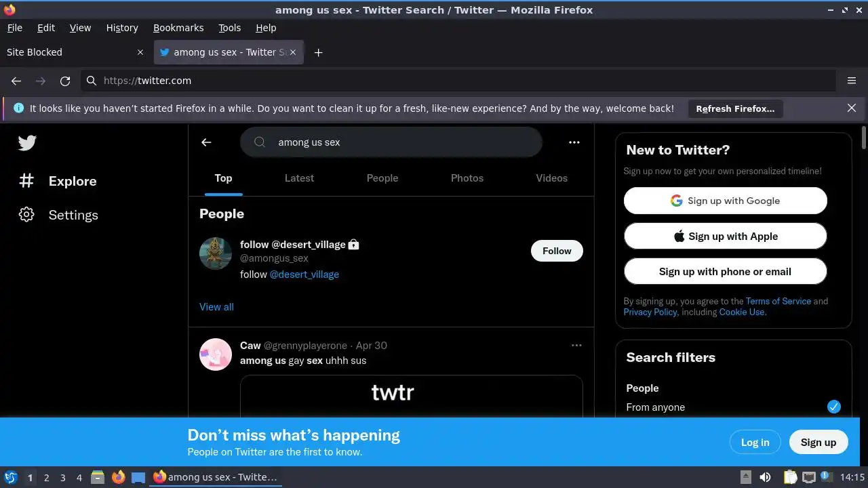Click the tray up-arrow icon

pos(745,477)
